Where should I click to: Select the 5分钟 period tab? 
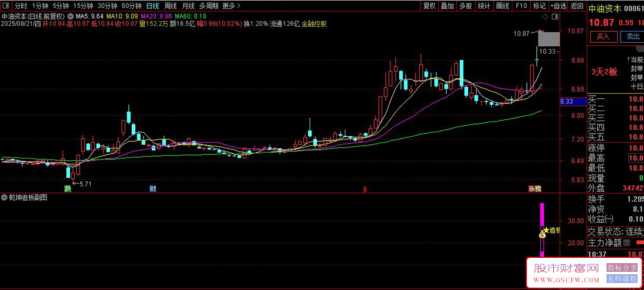(61, 6)
